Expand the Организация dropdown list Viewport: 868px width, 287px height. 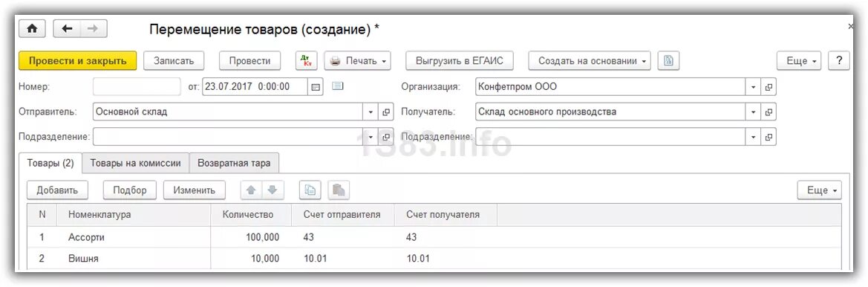(x=754, y=87)
